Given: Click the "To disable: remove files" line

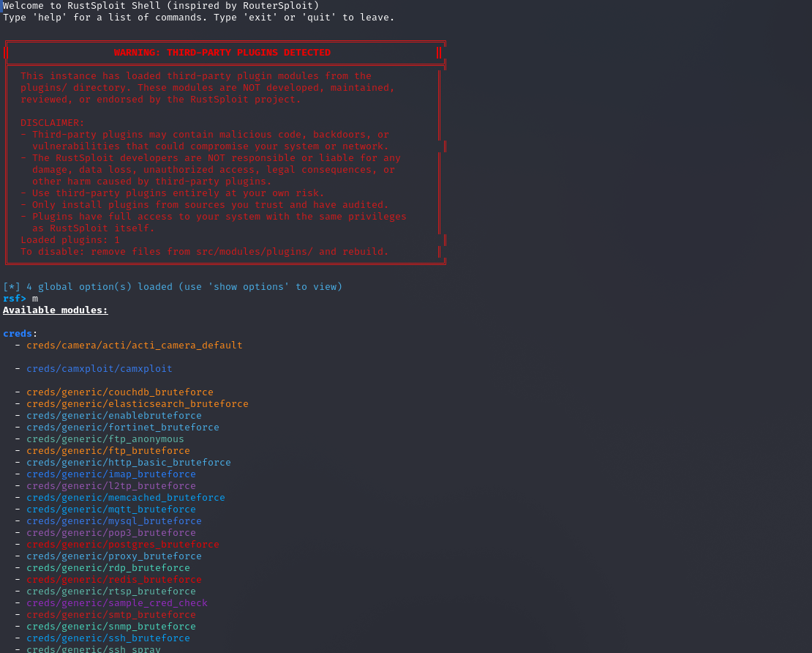Looking at the screenshot, I should click(205, 252).
